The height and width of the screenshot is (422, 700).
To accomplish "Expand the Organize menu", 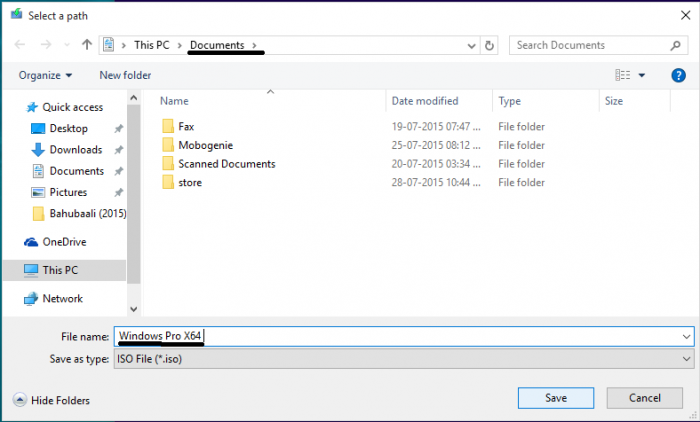I will (45, 75).
